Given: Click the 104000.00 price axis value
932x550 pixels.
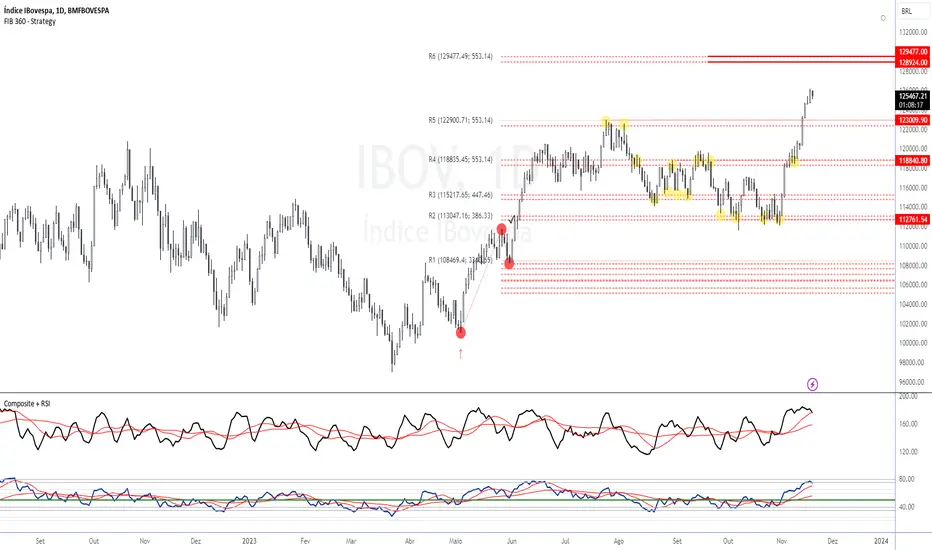Looking at the screenshot, I should tap(914, 304).
